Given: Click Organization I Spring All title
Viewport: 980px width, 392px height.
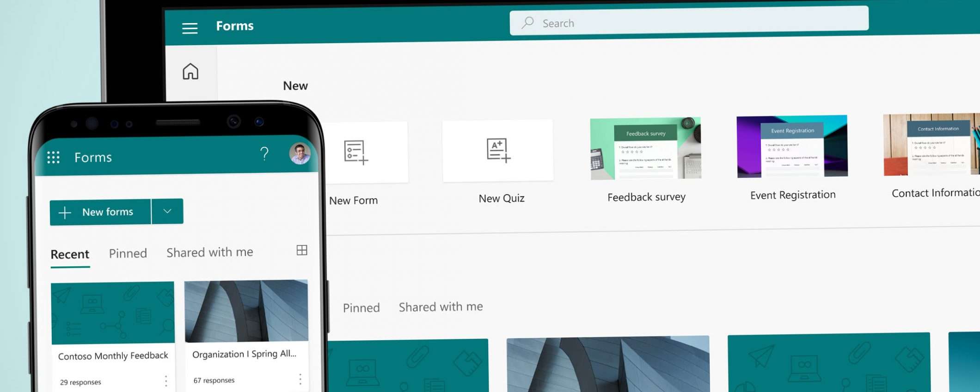Looking at the screenshot, I should [x=244, y=354].
